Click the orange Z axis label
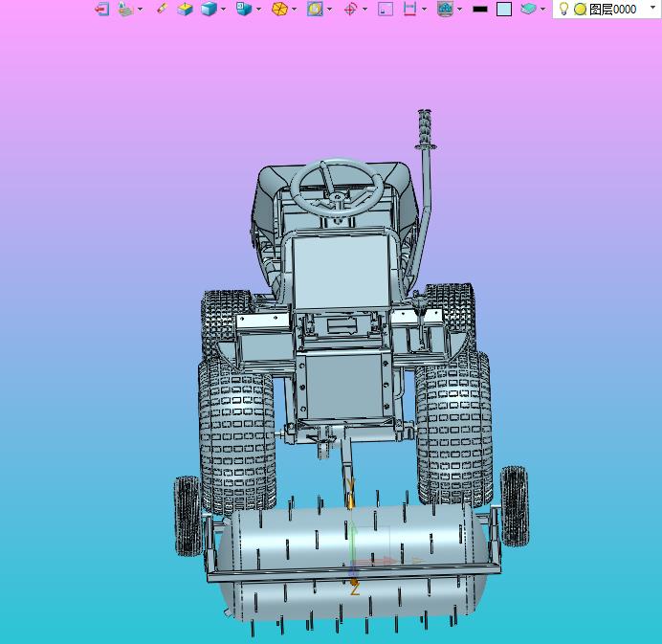The width and height of the screenshot is (662, 644). pos(355,588)
